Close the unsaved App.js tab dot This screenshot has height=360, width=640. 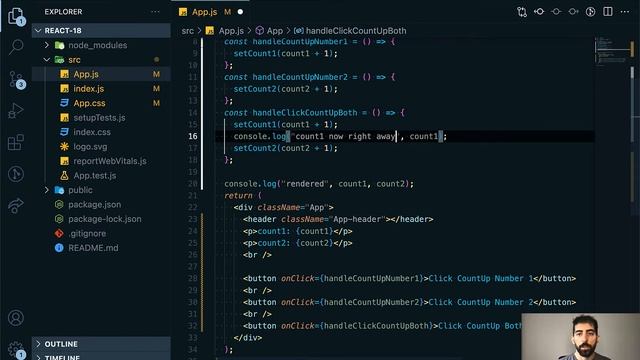tap(240, 12)
